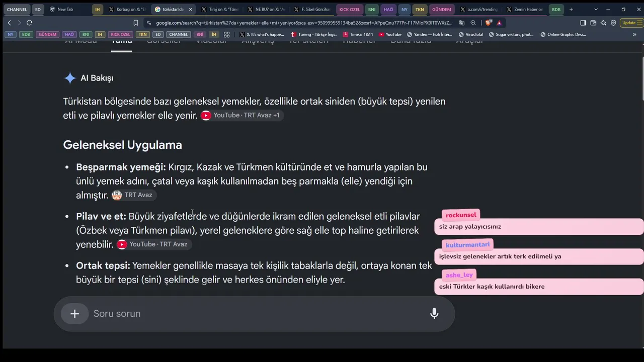This screenshot has height=362, width=644.
Task: Open the bookmarks grid icon in bookmarks bar
Action: [x=227, y=35]
